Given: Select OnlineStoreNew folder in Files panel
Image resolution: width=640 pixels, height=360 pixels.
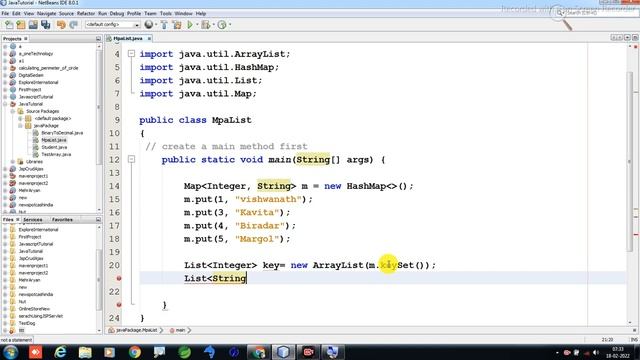Looking at the screenshot, I should [34, 309].
